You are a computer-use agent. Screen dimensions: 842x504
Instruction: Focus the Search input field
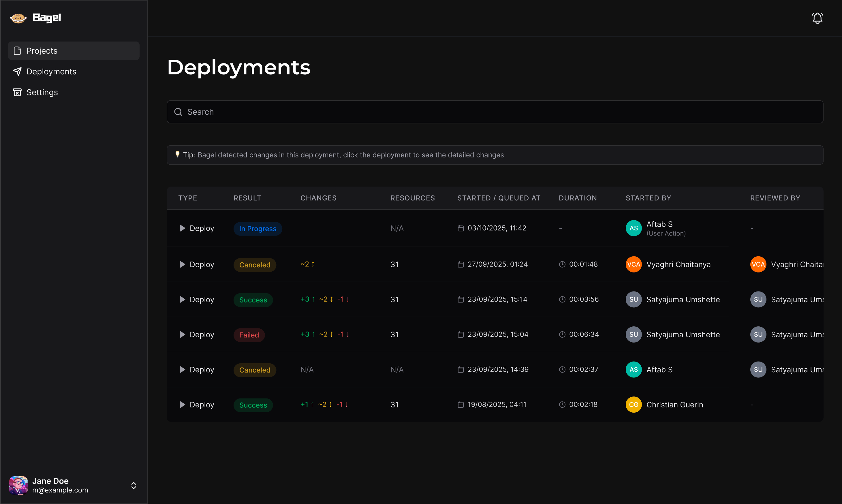click(495, 112)
